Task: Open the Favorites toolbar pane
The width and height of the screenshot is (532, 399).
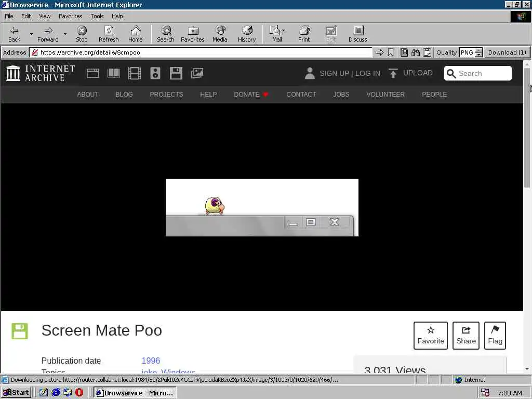Action: click(x=193, y=34)
